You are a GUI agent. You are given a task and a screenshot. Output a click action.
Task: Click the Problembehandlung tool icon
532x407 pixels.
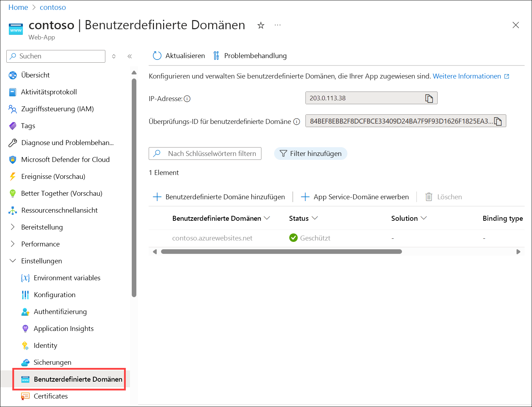pyautogui.click(x=216, y=56)
